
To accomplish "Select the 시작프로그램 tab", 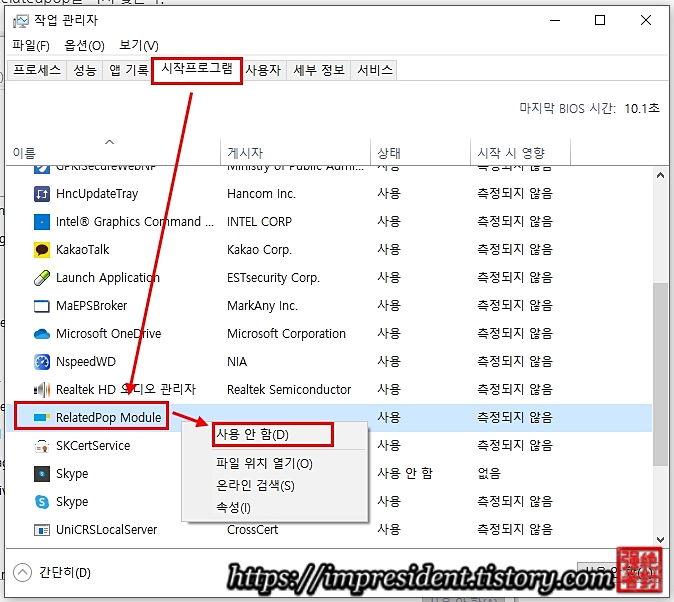I will tap(197, 69).
